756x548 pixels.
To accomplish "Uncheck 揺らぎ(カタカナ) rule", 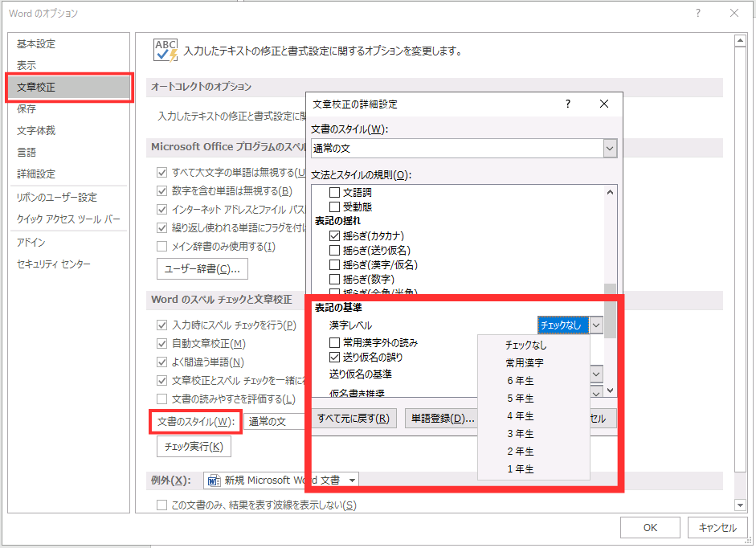I will pos(334,236).
